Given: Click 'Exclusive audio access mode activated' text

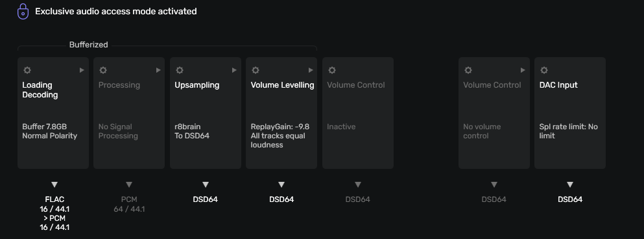Looking at the screenshot, I should coord(116,12).
